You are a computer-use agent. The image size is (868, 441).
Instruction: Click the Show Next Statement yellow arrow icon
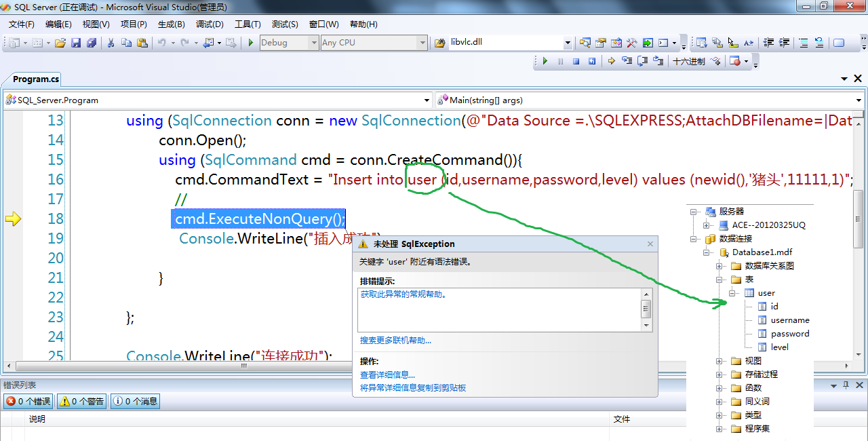click(x=611, y=61)
